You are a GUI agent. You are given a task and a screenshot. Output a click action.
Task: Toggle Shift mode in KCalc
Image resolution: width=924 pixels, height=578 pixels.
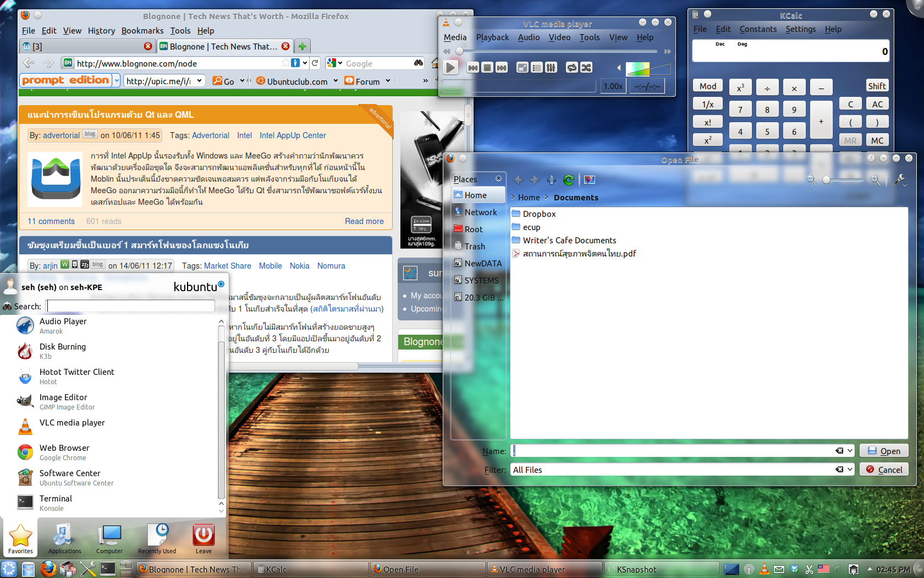(877, 86)
